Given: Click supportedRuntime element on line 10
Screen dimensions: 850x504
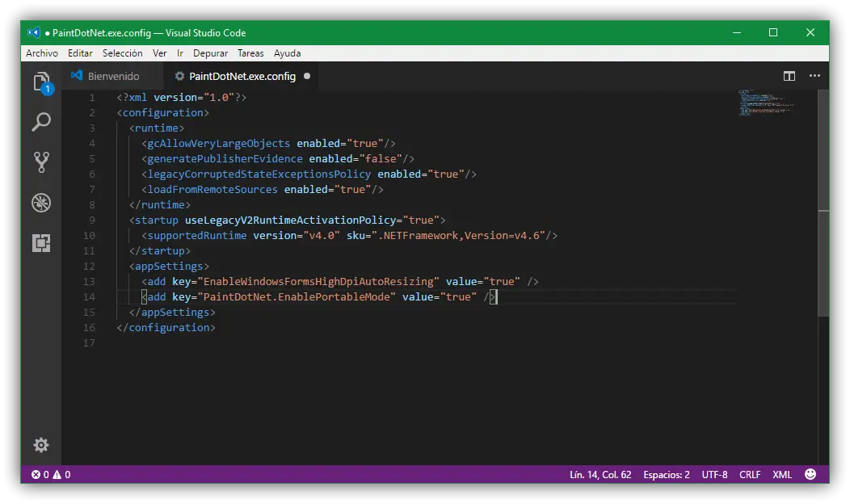Looking at the screenshot, I should point(197,236).
